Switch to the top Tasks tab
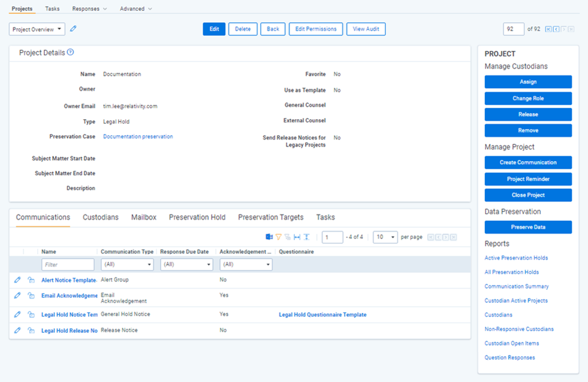Image resolution: width=588 pixels, height=382 pixels. (52, 8)
